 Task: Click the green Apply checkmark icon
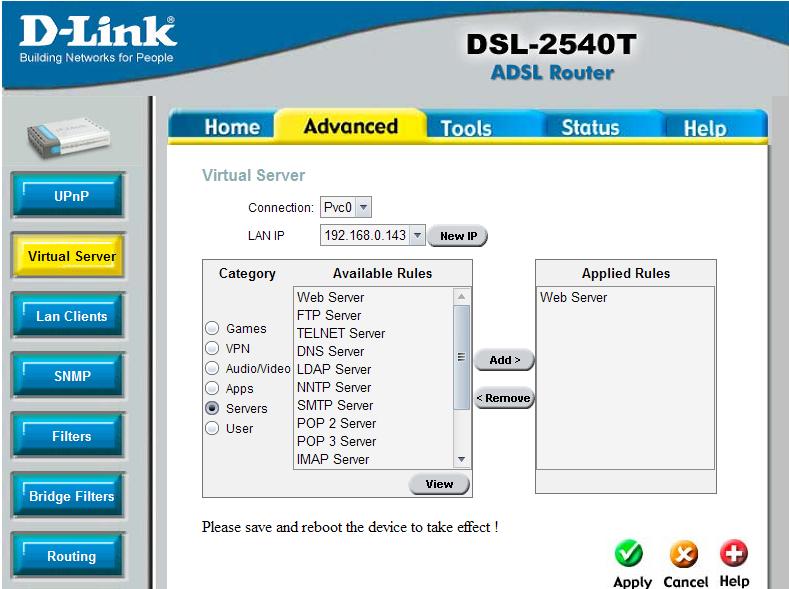628,554
